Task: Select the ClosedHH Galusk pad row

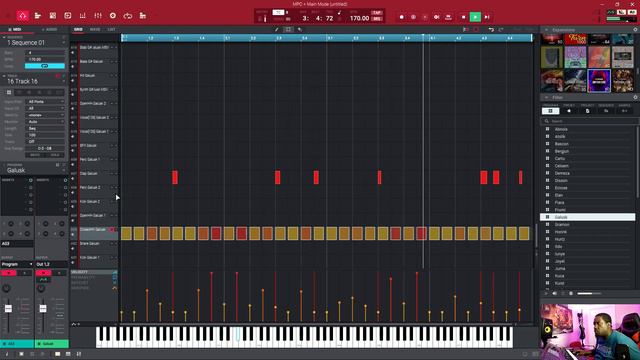Action: (x=94, y=232)
